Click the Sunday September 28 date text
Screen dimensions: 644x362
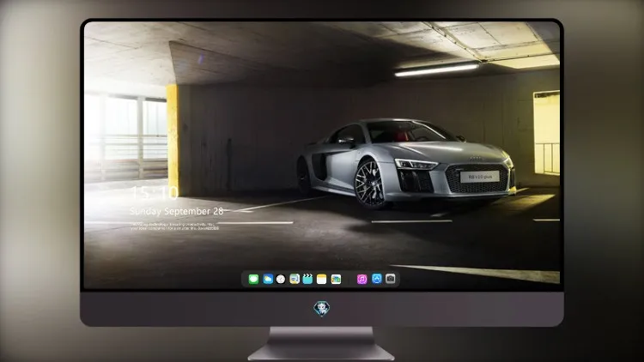tap(177, 211)
